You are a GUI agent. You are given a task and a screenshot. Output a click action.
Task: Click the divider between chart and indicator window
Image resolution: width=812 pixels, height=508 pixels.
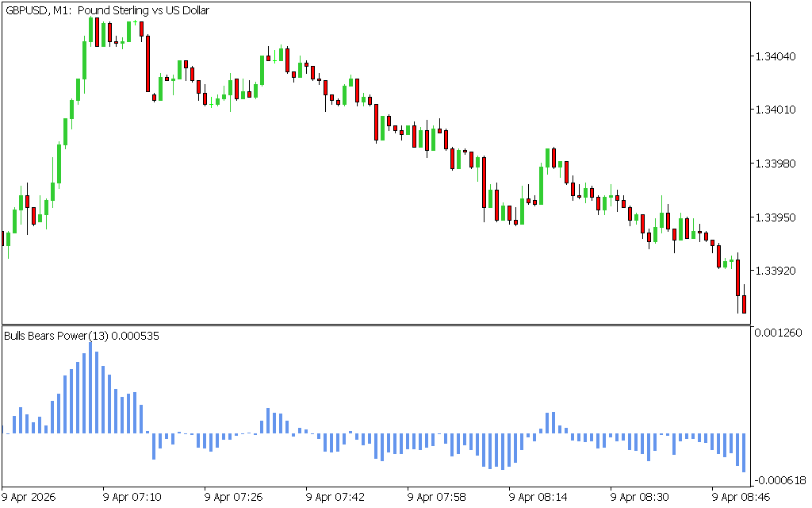tap(376, 325)
